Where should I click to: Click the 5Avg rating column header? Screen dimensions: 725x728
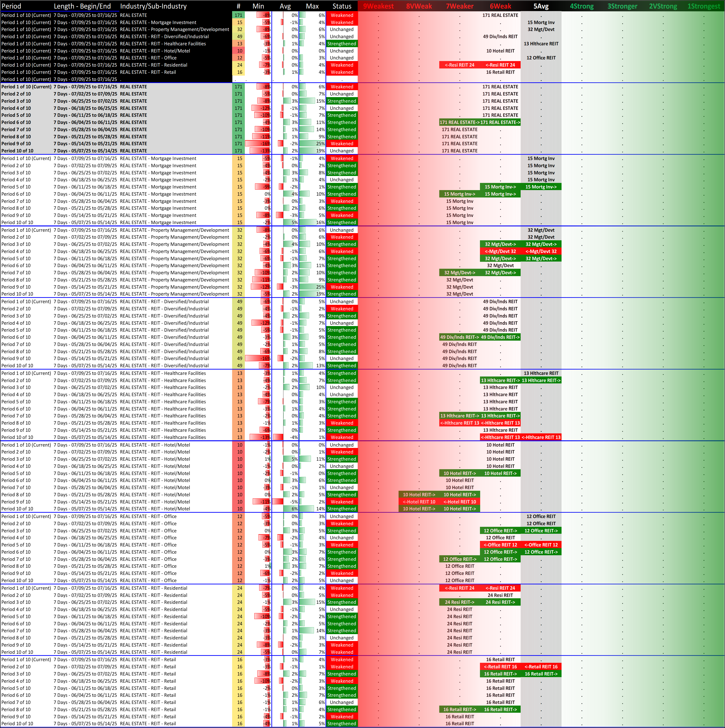pyautogui.click(x=541, y=6)
